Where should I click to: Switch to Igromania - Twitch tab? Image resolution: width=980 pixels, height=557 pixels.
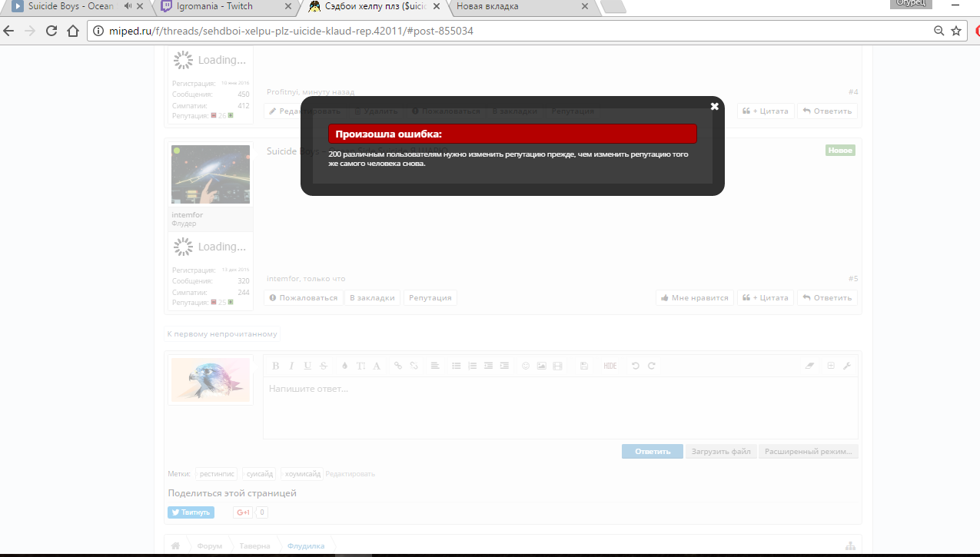[x=221, y=7]
